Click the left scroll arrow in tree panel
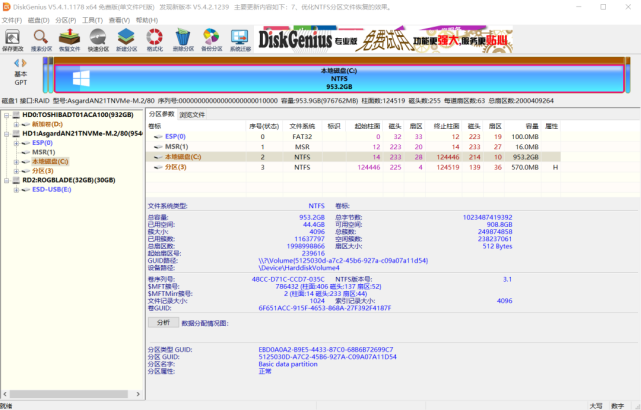Viewport: 641px width, 410px height. click(5, 394)
